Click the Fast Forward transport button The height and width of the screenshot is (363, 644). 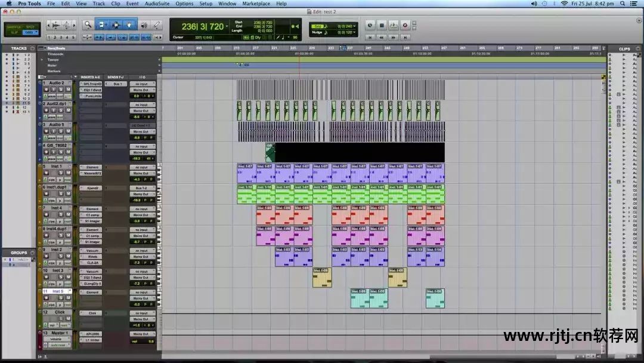tap(393, 37)
